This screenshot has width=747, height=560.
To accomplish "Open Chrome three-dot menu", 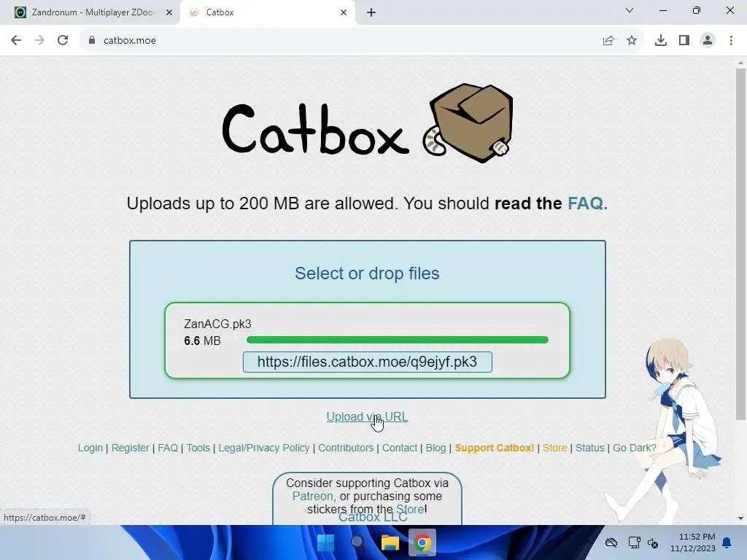I will click(731, 41).
